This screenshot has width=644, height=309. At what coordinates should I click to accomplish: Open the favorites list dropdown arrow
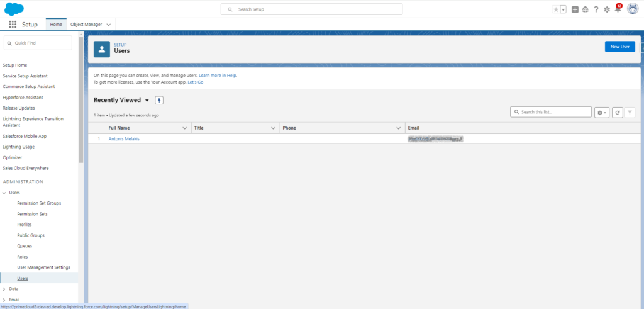click(x=563, y=9)
